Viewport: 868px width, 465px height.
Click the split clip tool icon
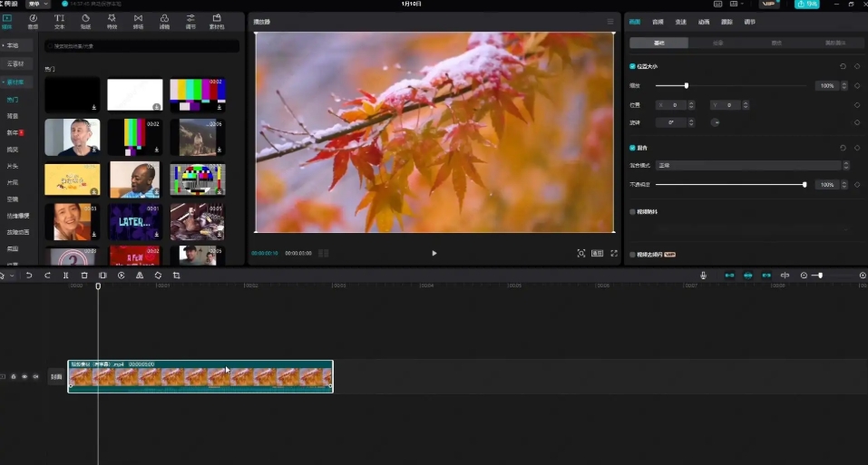pos(66,276)
